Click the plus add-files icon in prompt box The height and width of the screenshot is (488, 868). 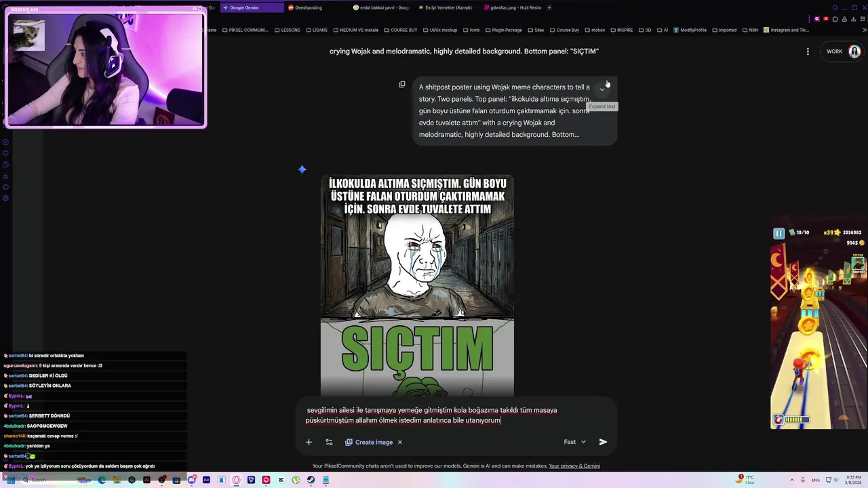(309, 442)
